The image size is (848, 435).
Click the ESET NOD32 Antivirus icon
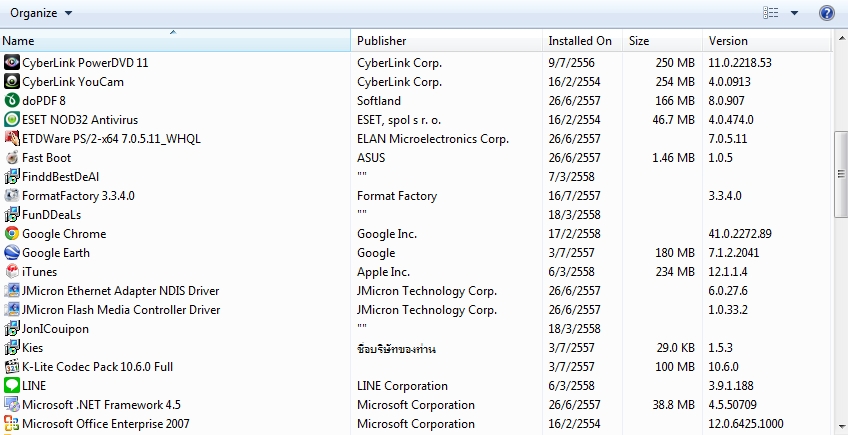[11, 120]
